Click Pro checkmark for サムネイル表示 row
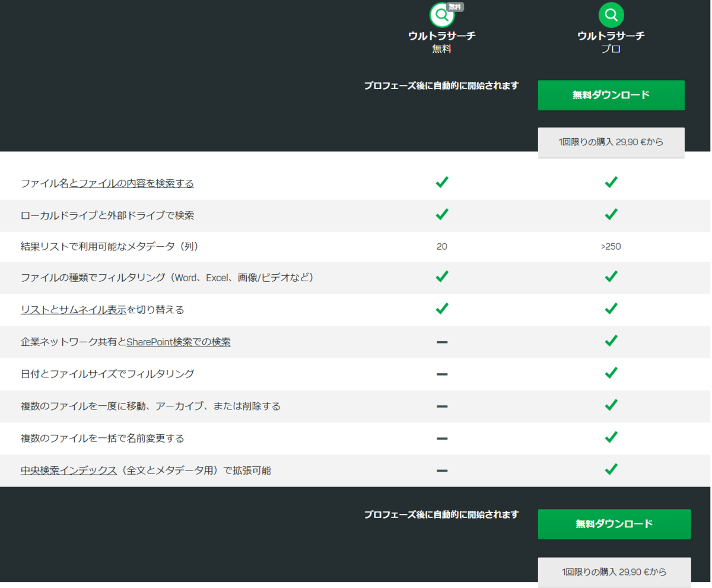 611,309
